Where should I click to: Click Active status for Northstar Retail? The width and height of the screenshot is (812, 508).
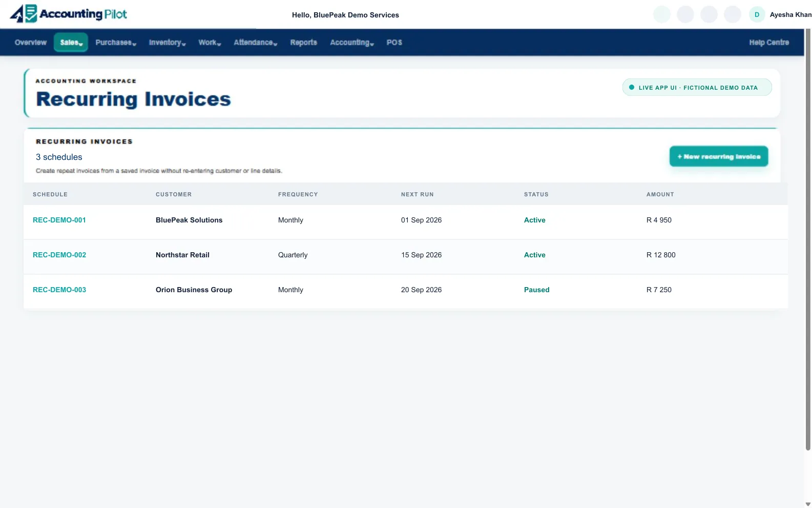[534, 255]
